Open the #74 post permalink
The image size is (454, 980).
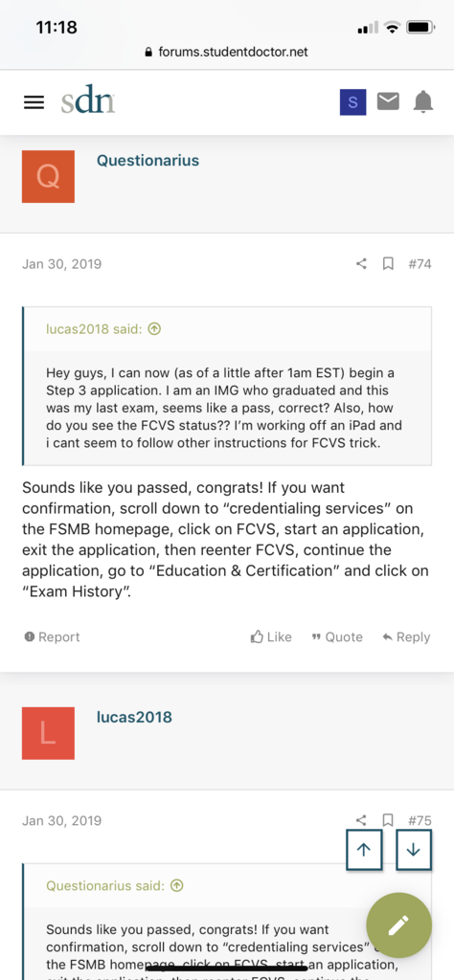[x=420, y=264]
